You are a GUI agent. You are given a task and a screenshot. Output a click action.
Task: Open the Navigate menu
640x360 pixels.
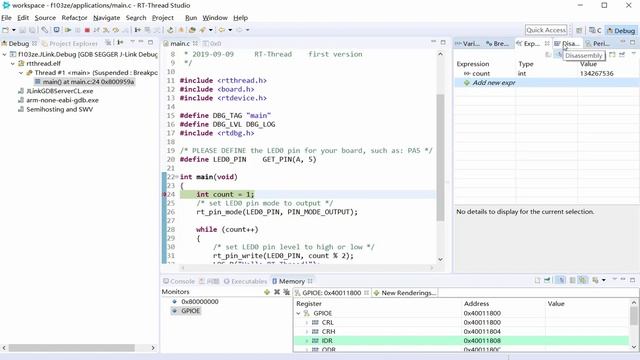pos(107,18)
